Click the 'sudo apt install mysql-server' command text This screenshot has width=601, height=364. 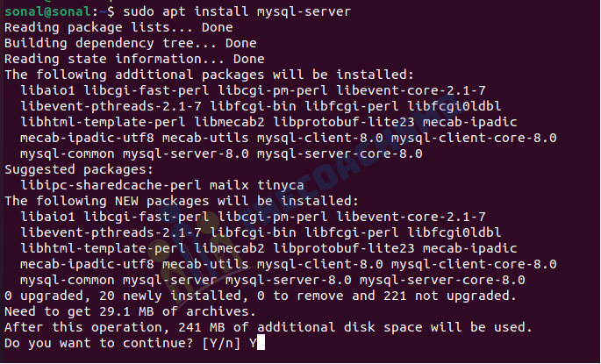pyautogui.click(x=237, y=11)
